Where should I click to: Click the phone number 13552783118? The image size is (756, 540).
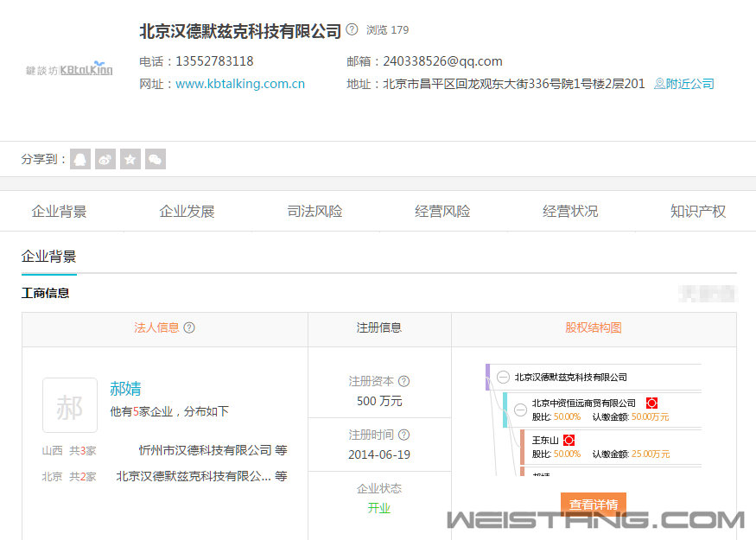tap(214, 61)
